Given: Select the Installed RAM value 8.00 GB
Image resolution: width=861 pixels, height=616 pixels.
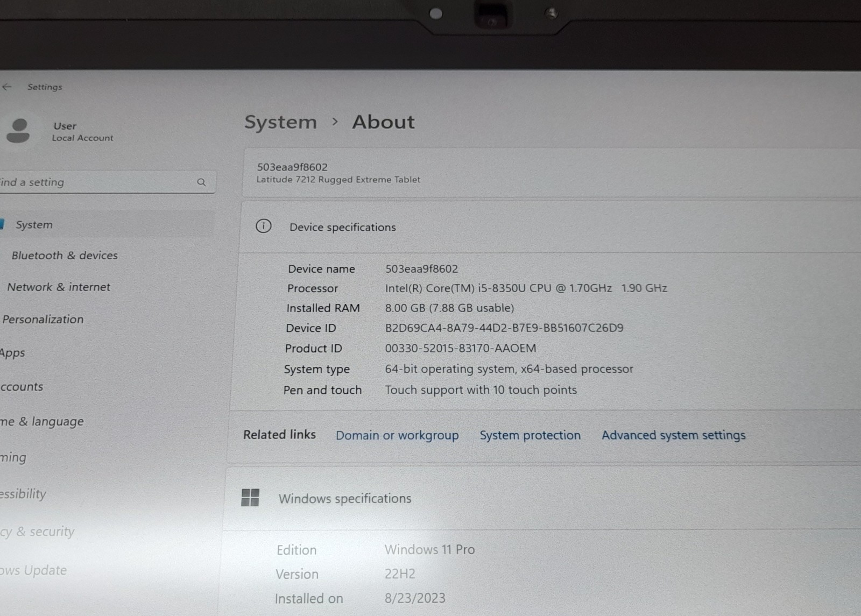Looking at the screenshot, I should pyautogui.click(x=449, y=308).
